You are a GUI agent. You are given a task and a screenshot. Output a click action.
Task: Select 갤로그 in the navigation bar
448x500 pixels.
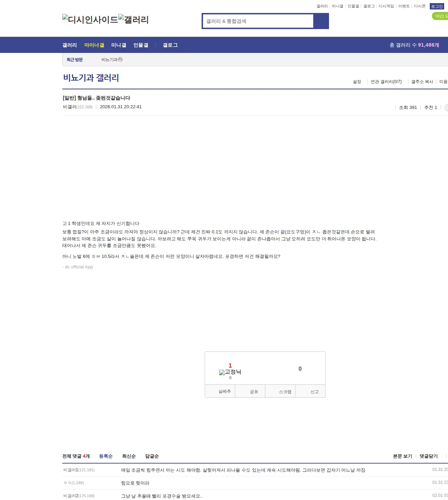(170, 45)
